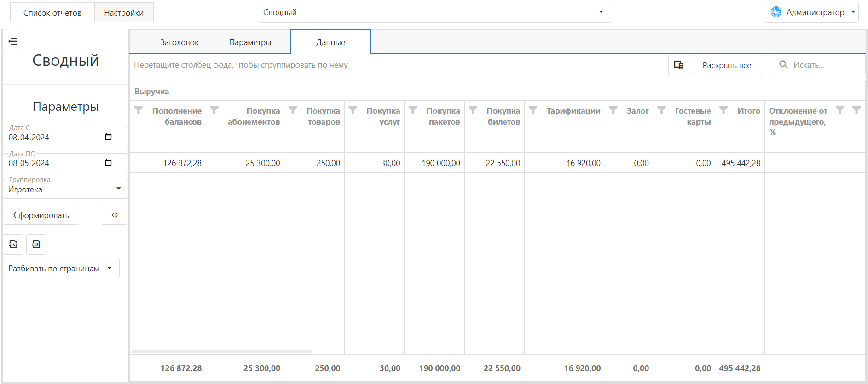Screen dimensions: 868x384
Task: Sort by Итого header
Action: [x=749, y=111]
